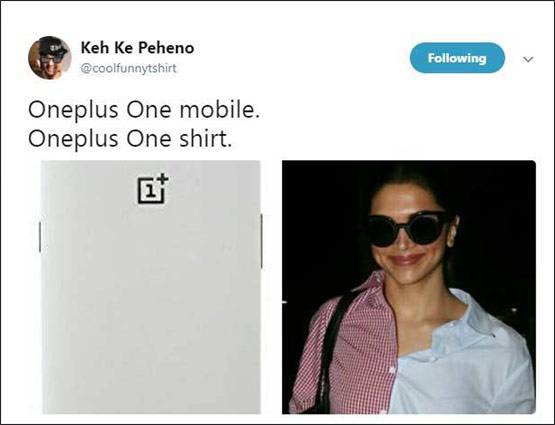
Task: Click the phone's left side volume button
Action: click(40, 237)
